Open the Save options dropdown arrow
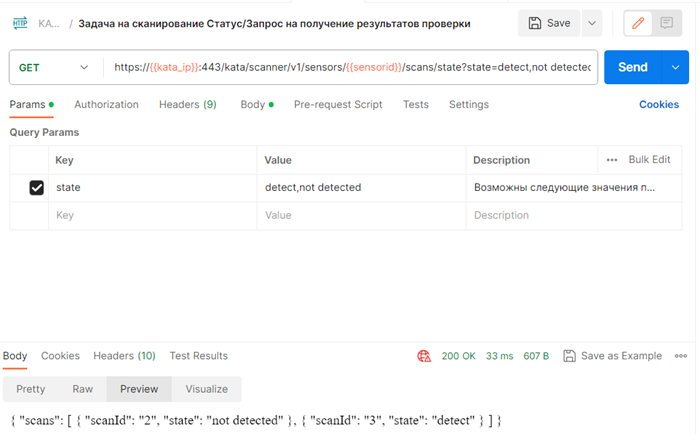700x434 pixels. coord(591,23)
